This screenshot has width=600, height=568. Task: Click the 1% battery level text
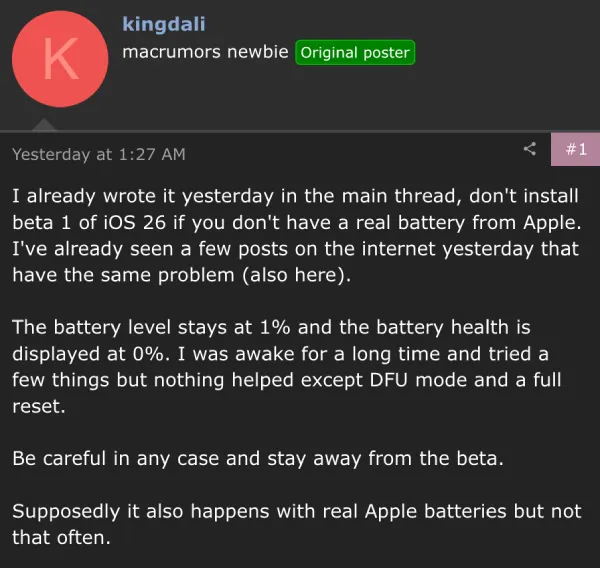[x=275, y=328]
